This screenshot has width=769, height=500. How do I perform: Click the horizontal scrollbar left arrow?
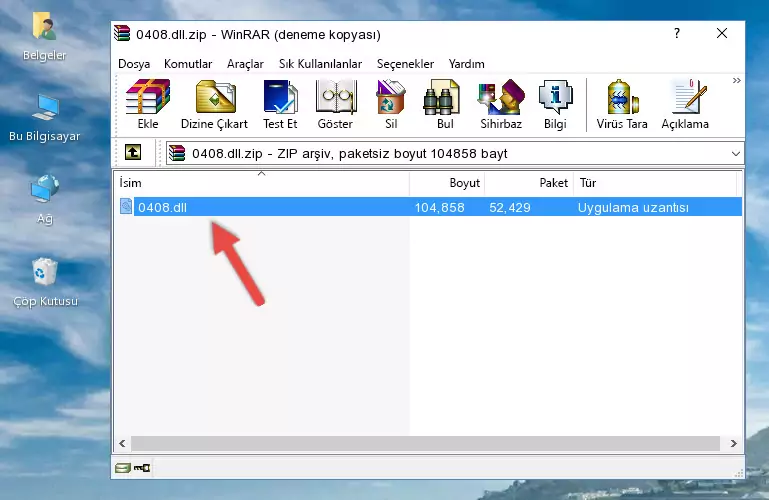(x=123, y=443)
